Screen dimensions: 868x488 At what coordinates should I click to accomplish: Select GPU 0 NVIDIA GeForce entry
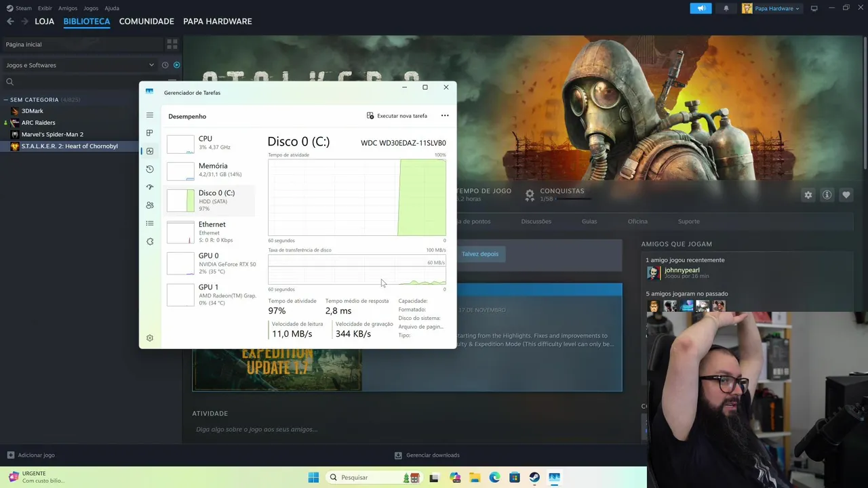pos(210,264)
